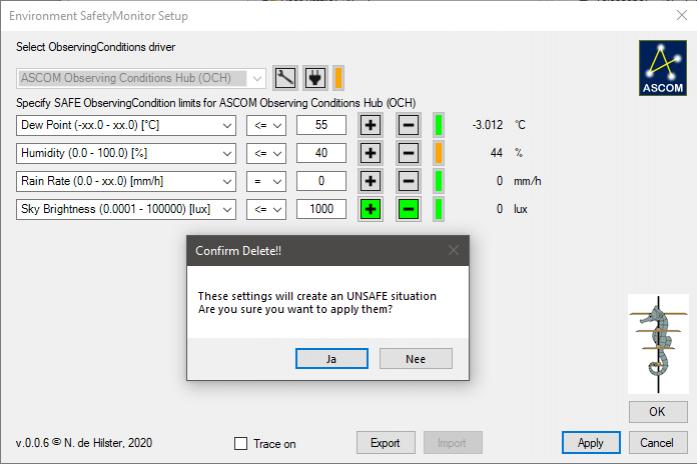Confirm with the Ja button
This screenshot has width=697, height=464.
point(332,358)
